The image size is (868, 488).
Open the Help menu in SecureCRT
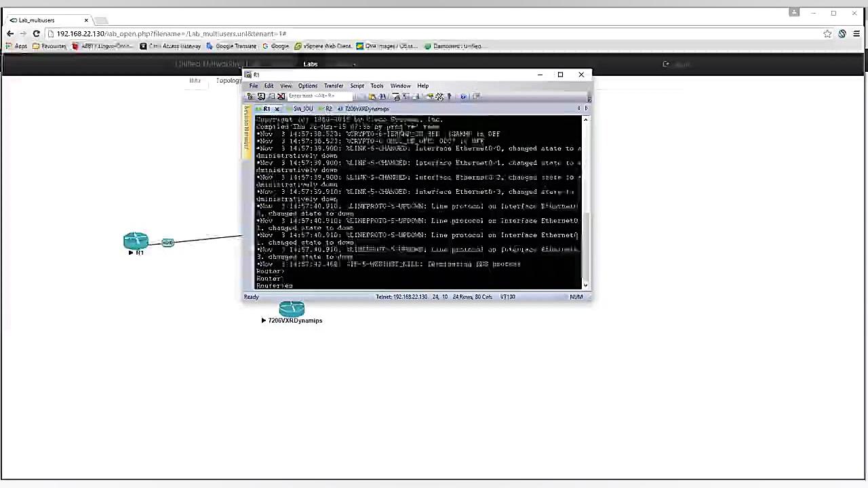[x=422, y=86]
